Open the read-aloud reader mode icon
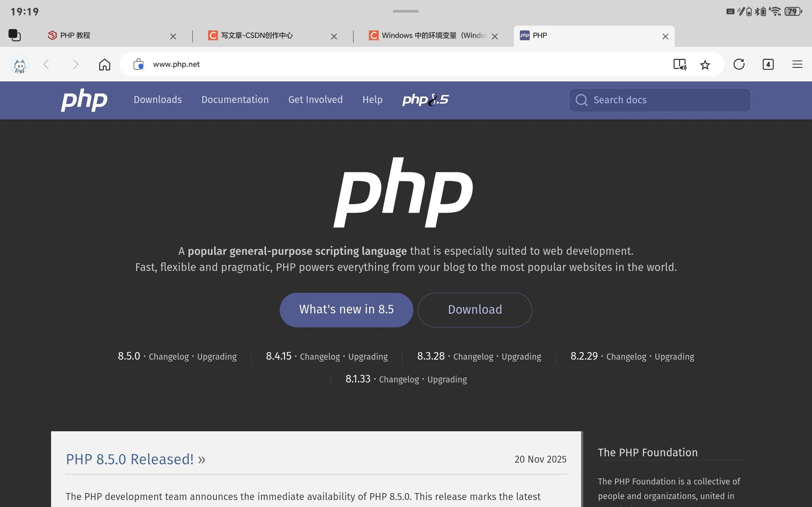Image resolution: width=812 pixels, height=507 pixels. pyautogui.click(x=679, y=64)
